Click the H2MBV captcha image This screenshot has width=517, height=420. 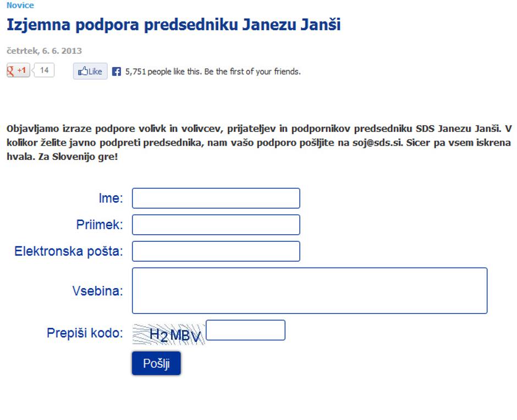coord(168,332)
